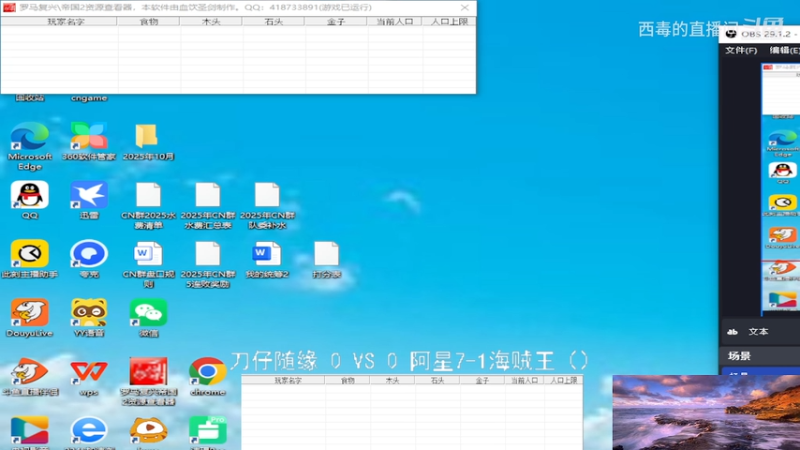The image size is (800, 450).
Task: Open the WPS Office shortcut
Action: (x=89, y=377)
